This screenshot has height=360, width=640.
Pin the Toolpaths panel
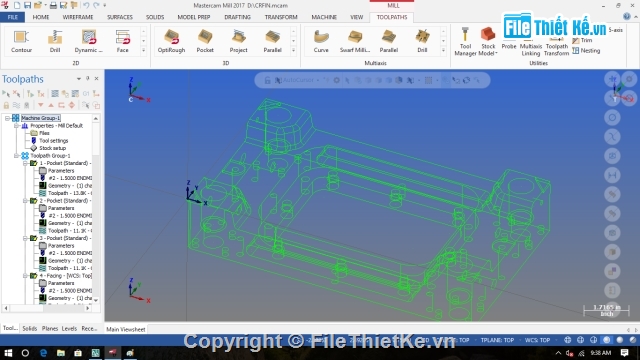(x=87, y=78)
